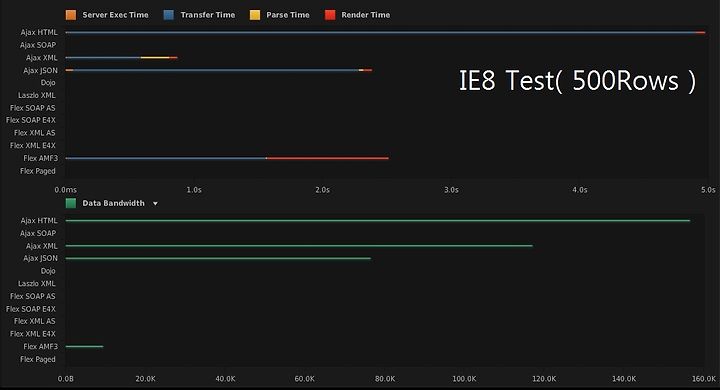Click the 20.0K bandwidth axis label

(145, 379)
